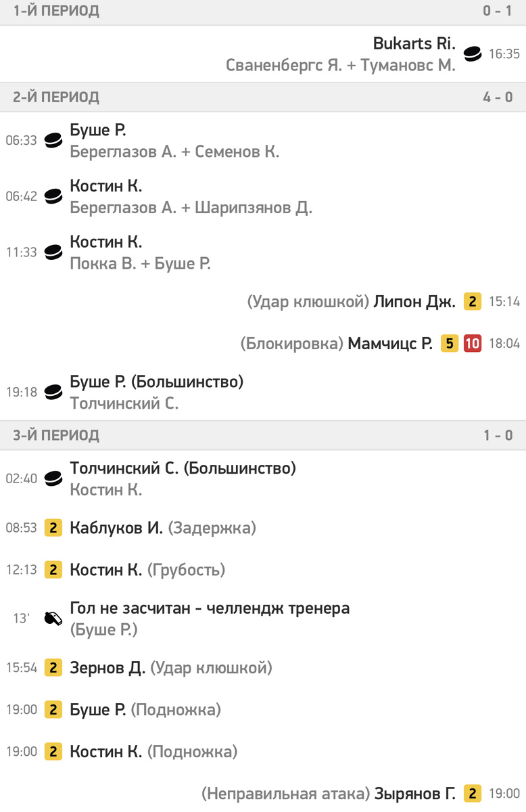The width and height of the screenshot is (526, 812).
Task: Click the yellow 5-minute penalty badge for Мамчицс
Action: 450,344
